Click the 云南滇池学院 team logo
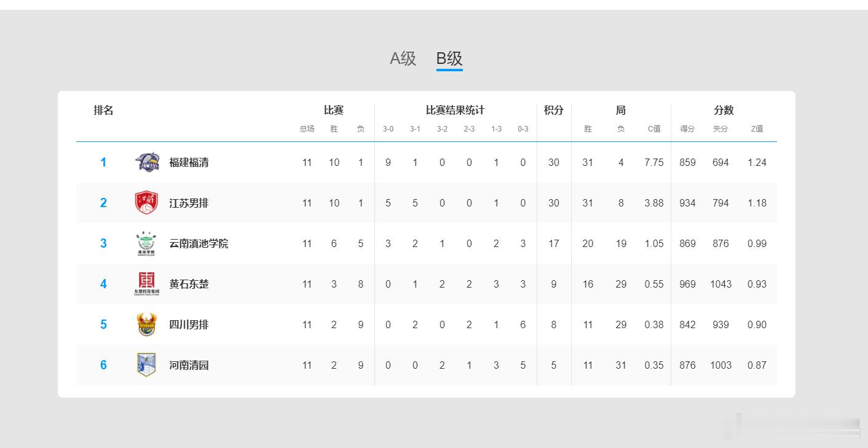Image resolution: width=868 pixels, height=448 pixels. (x=146, y=243)
